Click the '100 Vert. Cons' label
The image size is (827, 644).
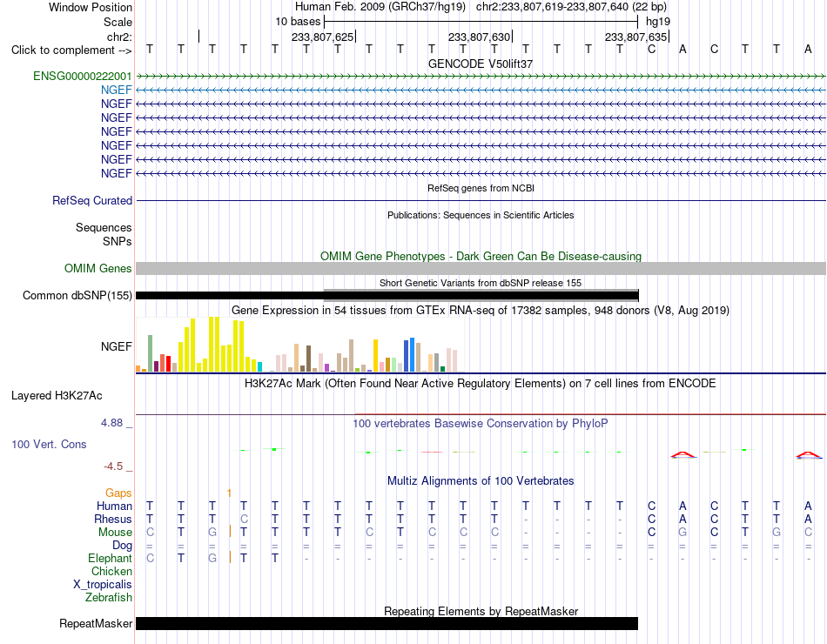pyautogui.click(x=49, y=444)
